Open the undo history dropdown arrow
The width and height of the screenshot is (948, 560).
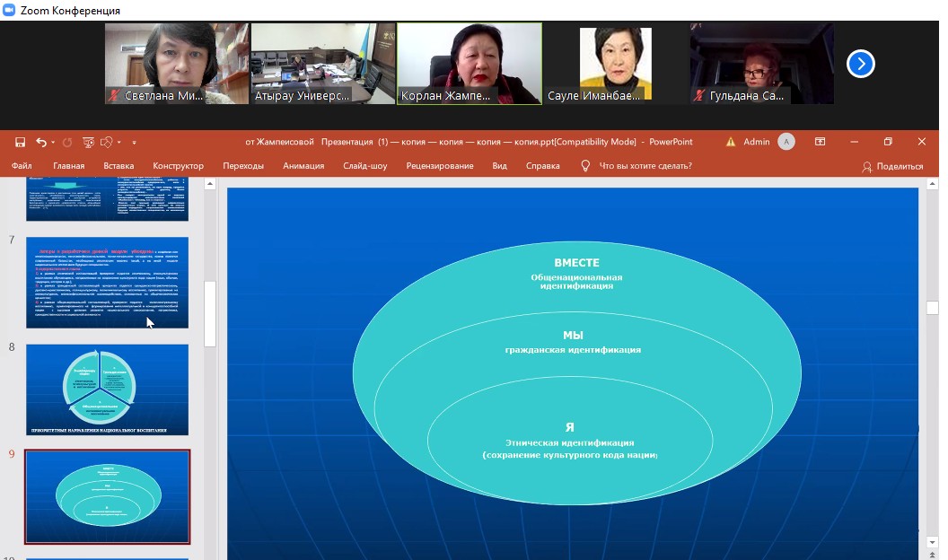pyautogui.click(x=53, y=143)
